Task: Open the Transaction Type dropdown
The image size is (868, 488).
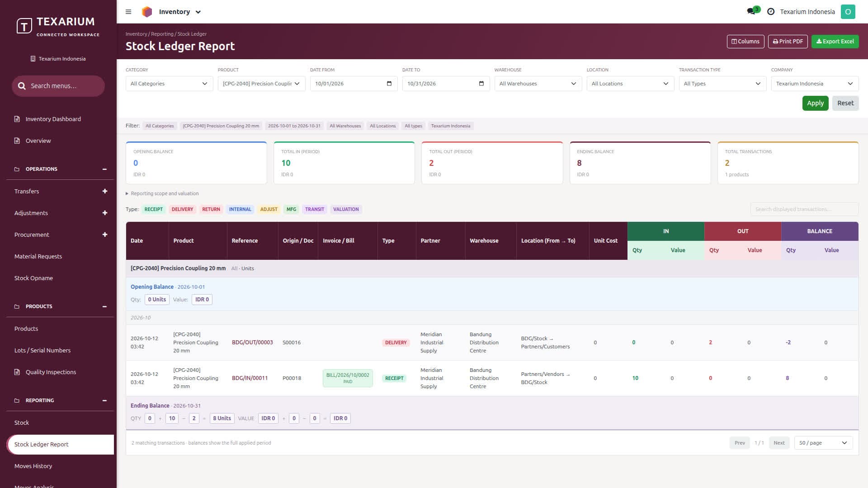Action: (x=722, y=84)
